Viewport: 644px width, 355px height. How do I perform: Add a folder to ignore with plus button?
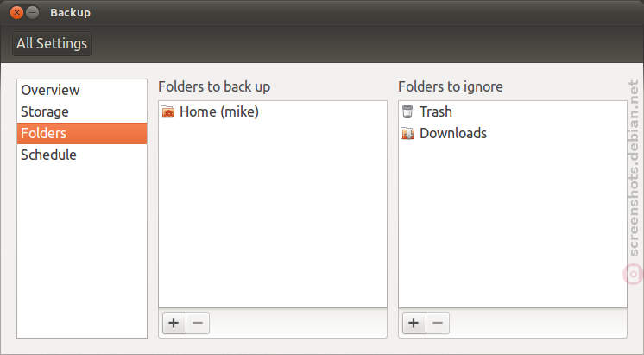coord(414,323)
